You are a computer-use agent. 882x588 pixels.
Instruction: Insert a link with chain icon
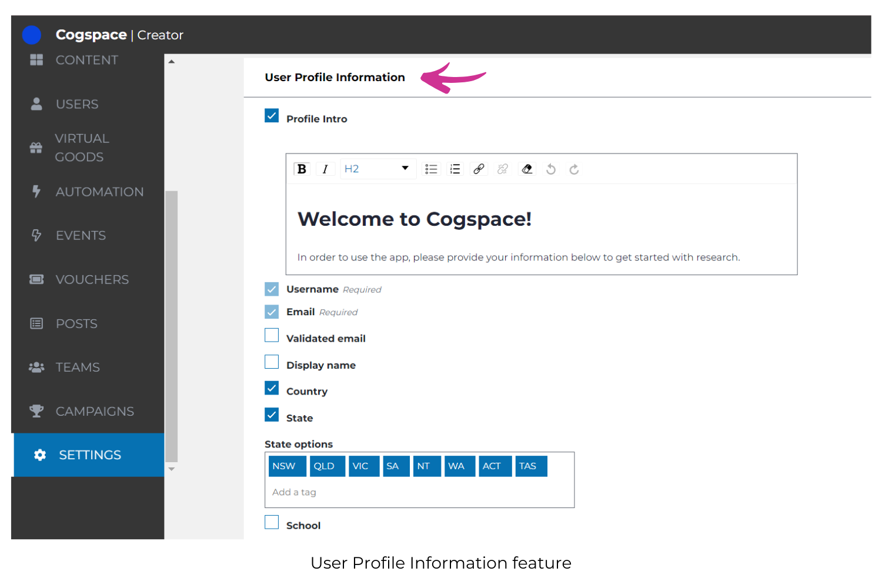click(x=479, y=169)
